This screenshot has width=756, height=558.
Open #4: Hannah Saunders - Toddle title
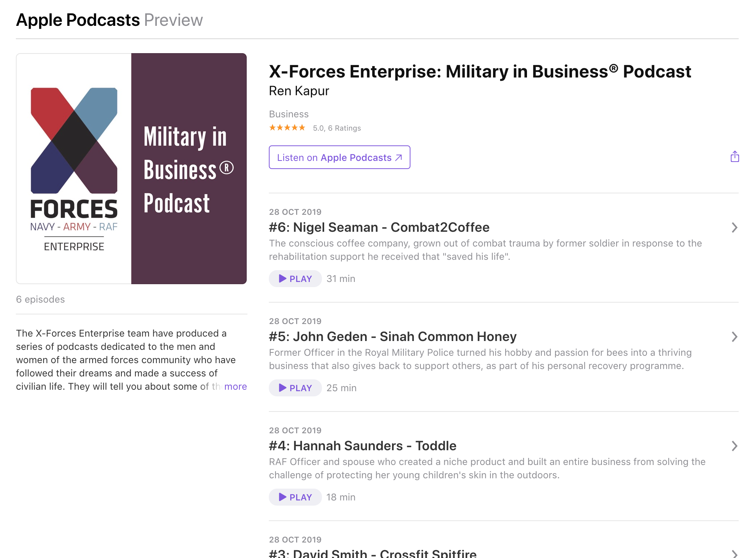[x=363, y=446]
